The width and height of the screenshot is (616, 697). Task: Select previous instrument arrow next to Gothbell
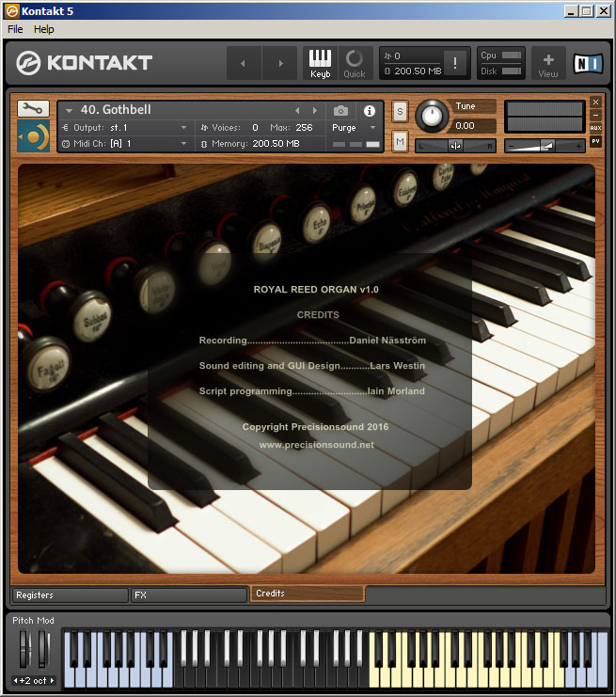[x=297, y=110]
